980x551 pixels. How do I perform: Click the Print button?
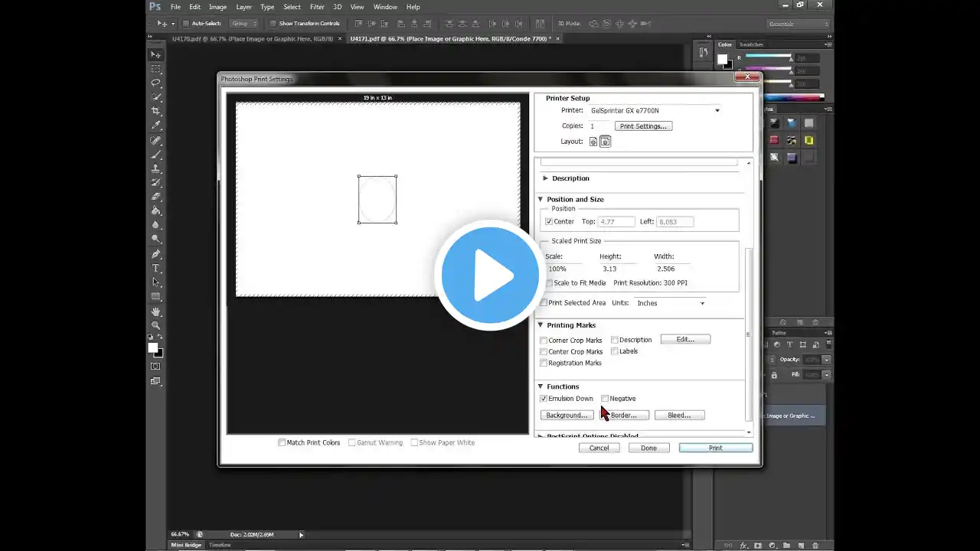(x=715, y=448)
